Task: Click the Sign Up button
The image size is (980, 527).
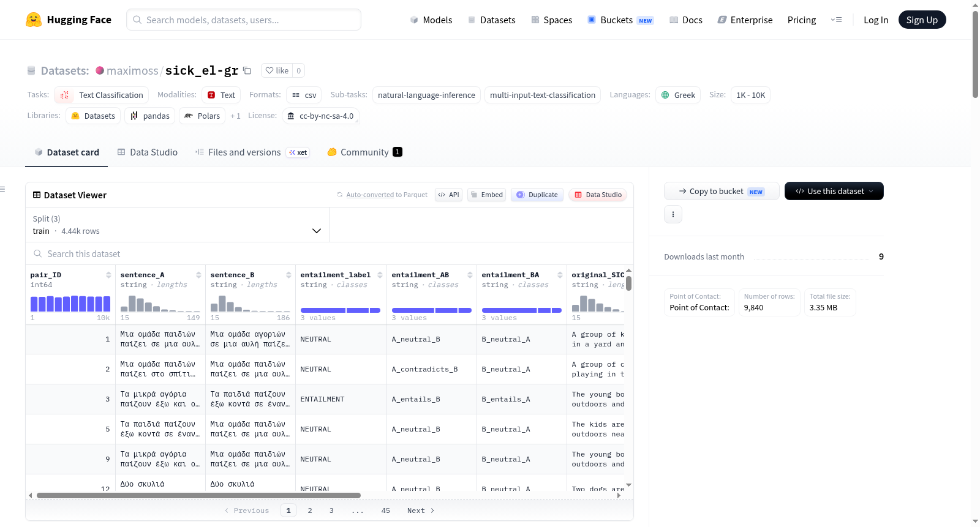Action: pyautogui.click(x=922, y=20)
